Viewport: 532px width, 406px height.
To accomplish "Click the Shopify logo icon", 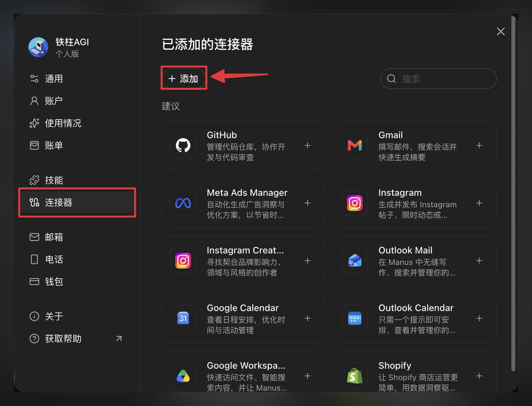I will tap(355, 376).
